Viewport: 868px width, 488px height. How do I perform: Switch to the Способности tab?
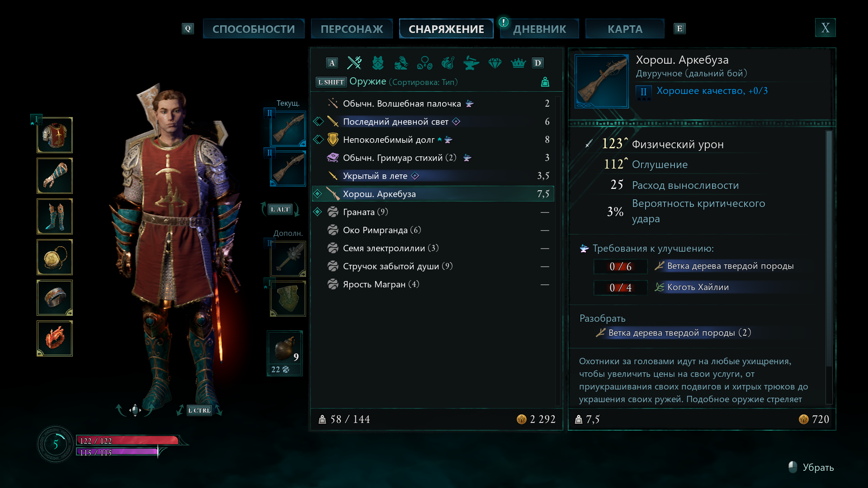point(254,29)
